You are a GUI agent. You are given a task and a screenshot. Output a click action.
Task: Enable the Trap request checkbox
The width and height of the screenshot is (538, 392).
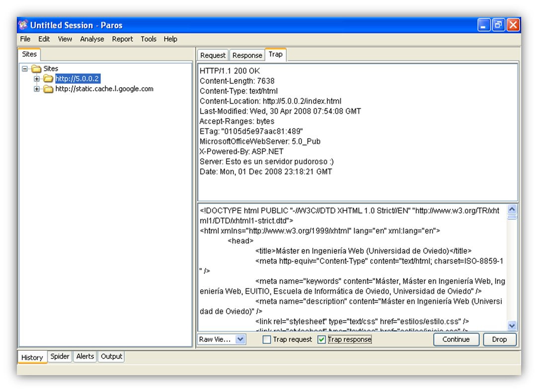pos(267,339)
